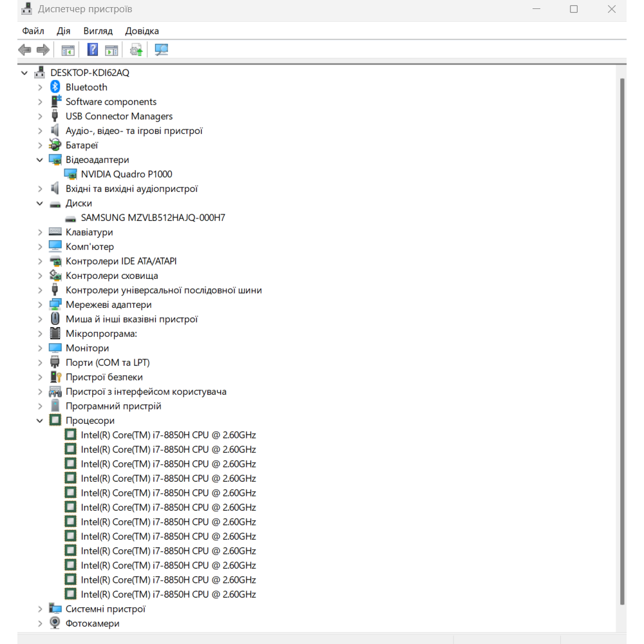Open the Вигляд menu
Screen dimensions: 644x644
coord(98,31)
